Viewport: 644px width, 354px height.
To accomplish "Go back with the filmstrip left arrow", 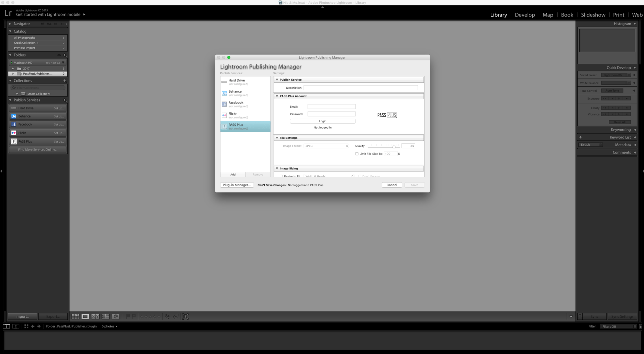I will coord(33,326).
